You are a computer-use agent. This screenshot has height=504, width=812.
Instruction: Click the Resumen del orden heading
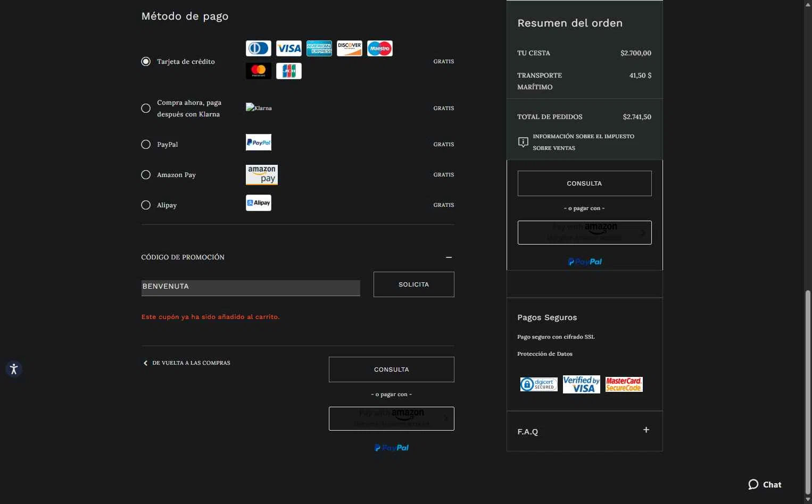(x=570, y=23)
